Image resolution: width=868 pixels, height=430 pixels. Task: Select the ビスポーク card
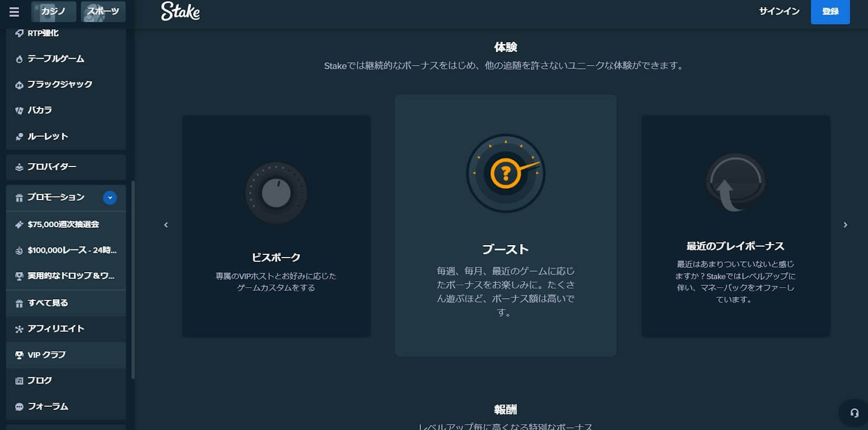click(x=276, y=226)
